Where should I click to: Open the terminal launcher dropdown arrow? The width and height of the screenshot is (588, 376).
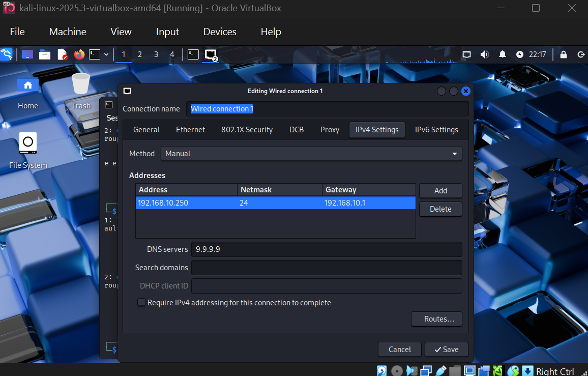coord(106,54)
